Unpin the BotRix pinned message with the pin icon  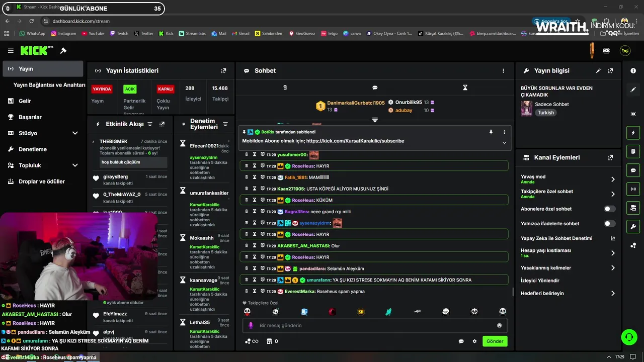tap(491, 132)
